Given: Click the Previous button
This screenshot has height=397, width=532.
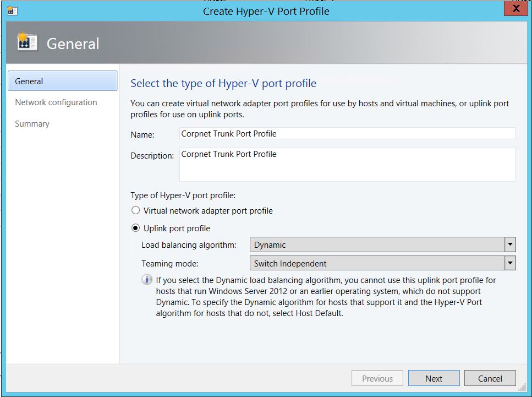Looking at the screenshot, I should coord(377,378).
